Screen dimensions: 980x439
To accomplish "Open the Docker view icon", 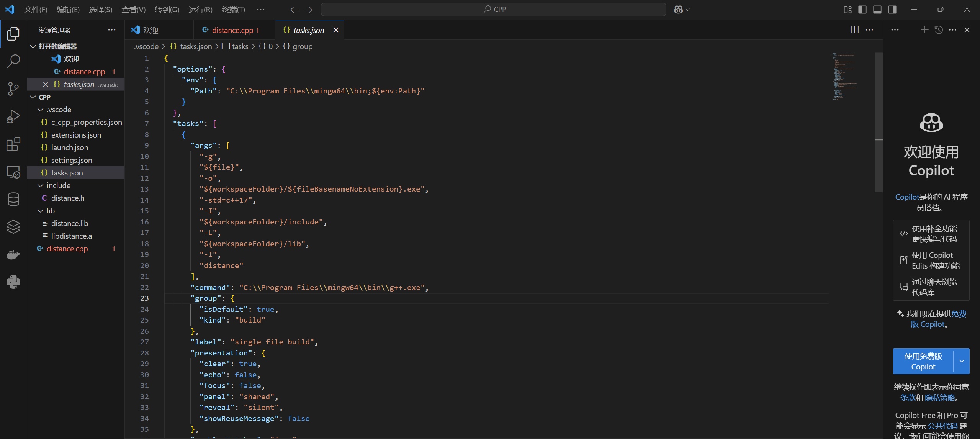I will pyautogui.click(x=13, y=254).
